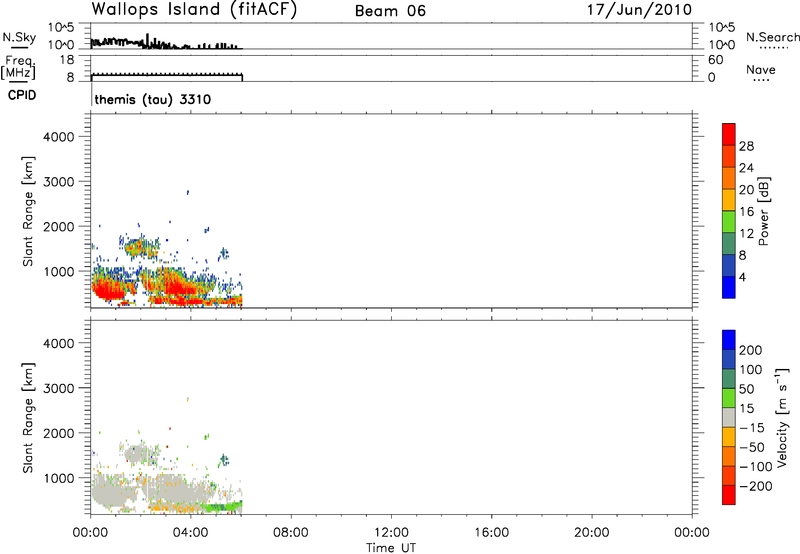Click the '2000' tick in the velocity panel
The width and height of the screenshot is (800, 554).
[59, 433]
